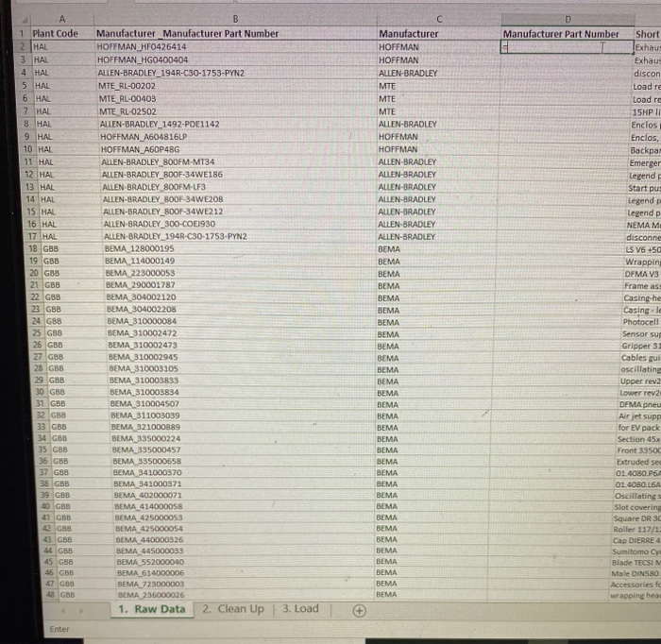Select column A header
This screenshot has height=644, width=661.
62,19
